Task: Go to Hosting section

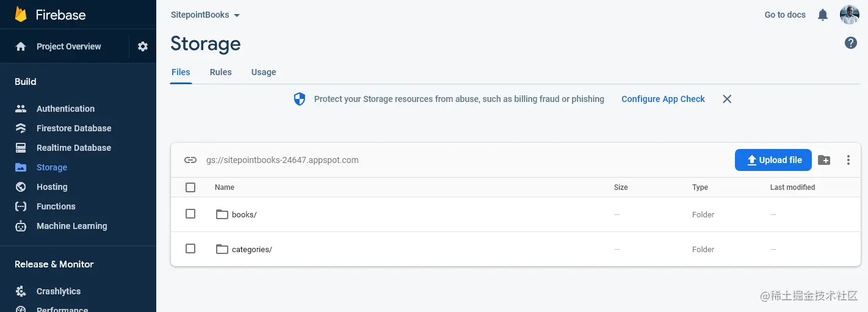Action: 52,187
